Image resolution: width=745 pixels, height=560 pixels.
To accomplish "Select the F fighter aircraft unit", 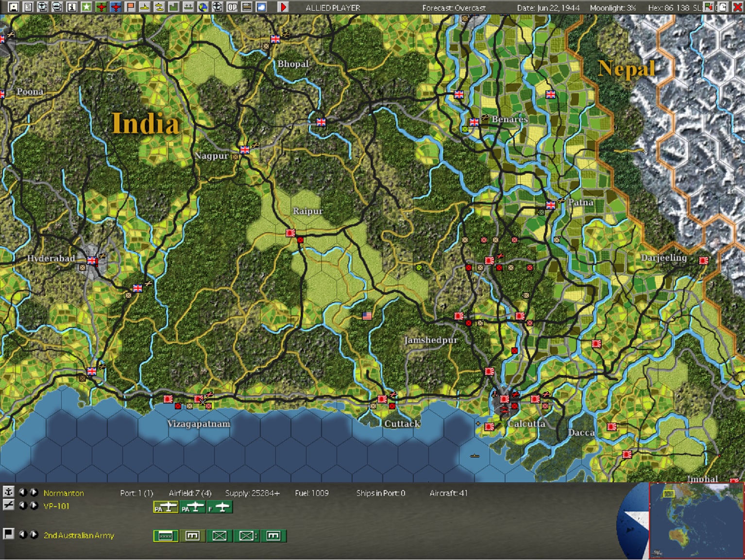I will [220, 508].
